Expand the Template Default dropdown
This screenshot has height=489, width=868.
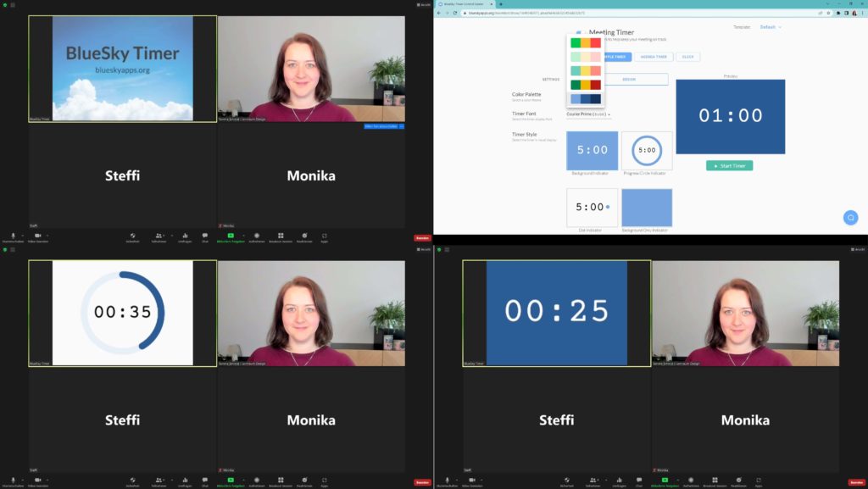pos(771,27)
